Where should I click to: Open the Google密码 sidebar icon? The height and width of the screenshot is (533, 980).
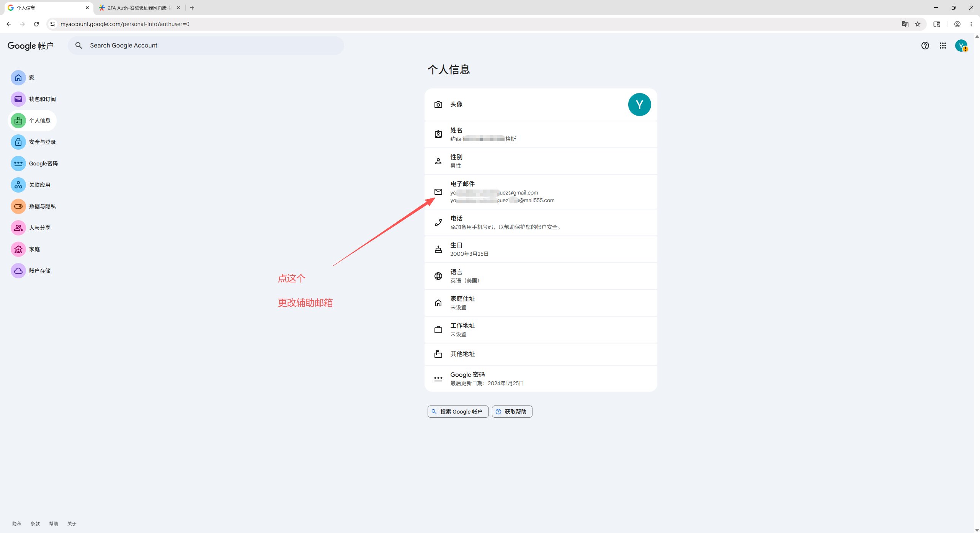tap(18, 163)
